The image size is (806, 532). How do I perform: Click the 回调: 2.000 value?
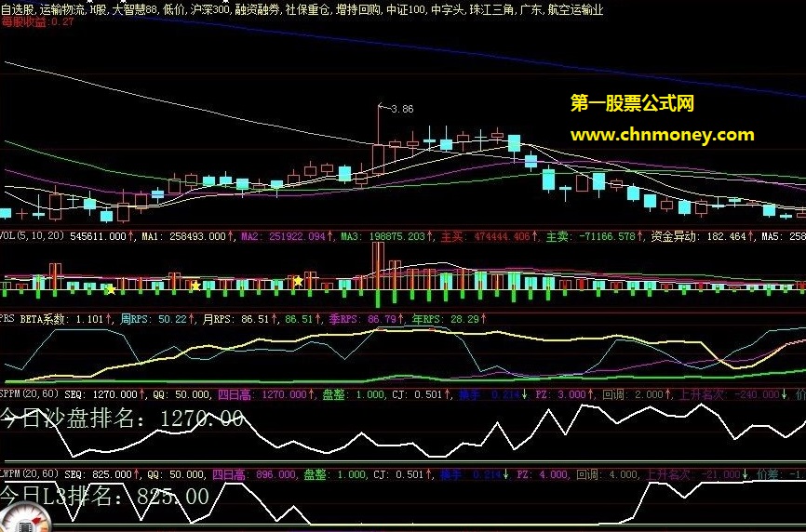pyautogui.click(x=633, y=394)
